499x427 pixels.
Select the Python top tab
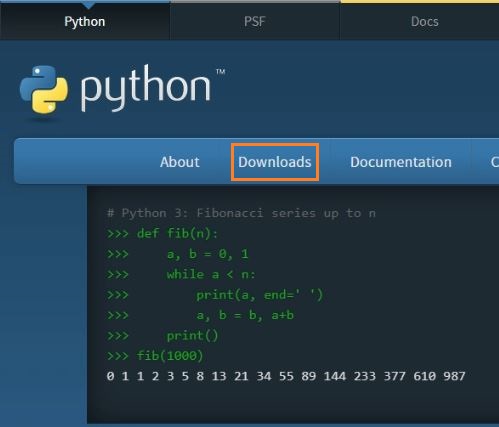85,22
